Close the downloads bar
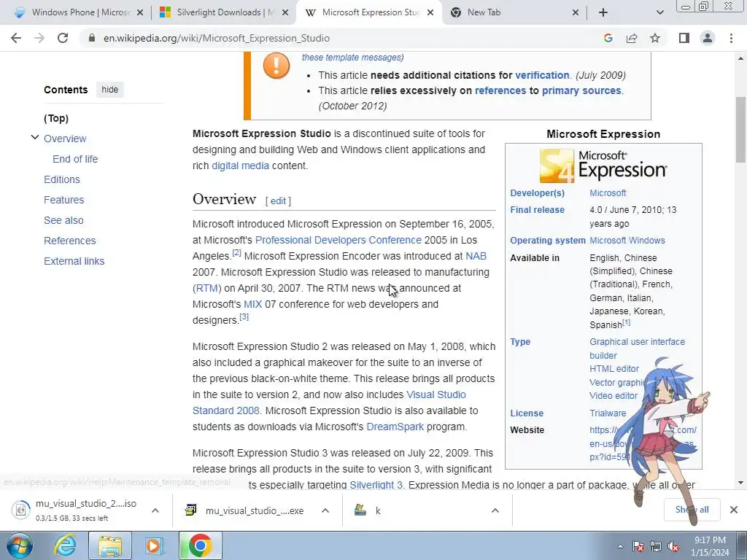The height and width of the screenshot is (560, 747). (x=734, y=510)
